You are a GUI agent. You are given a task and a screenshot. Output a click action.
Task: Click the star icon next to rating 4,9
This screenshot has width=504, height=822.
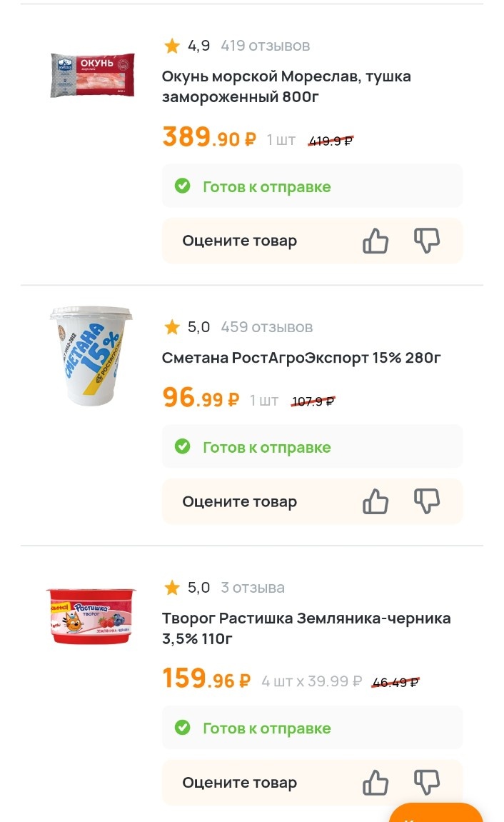pos(171,45)
